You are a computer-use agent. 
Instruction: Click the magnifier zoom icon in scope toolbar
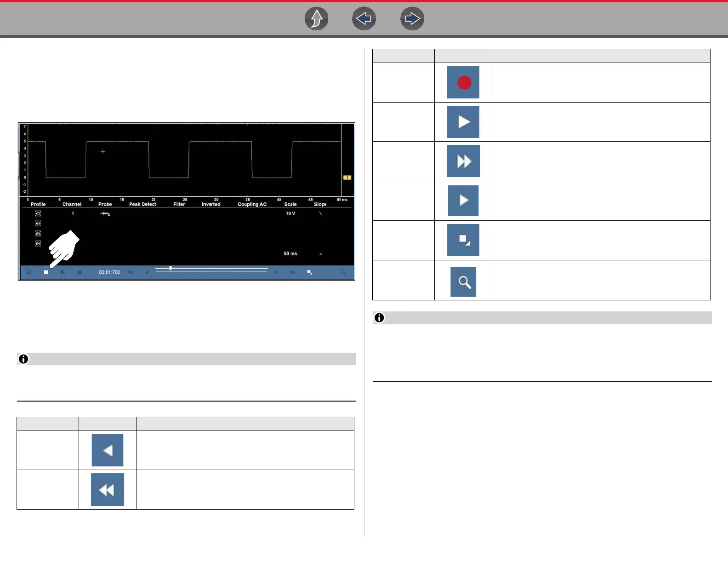coord(343,272)
